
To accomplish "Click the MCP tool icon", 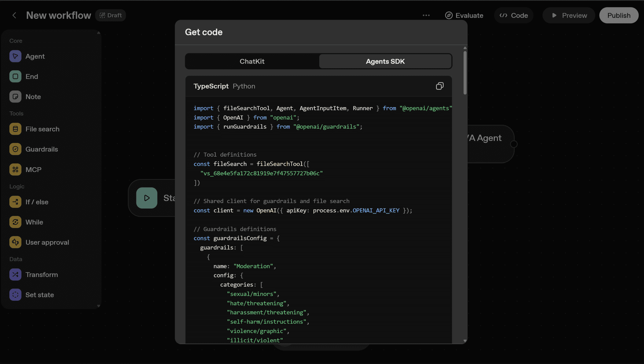I will tap(15, 169).
